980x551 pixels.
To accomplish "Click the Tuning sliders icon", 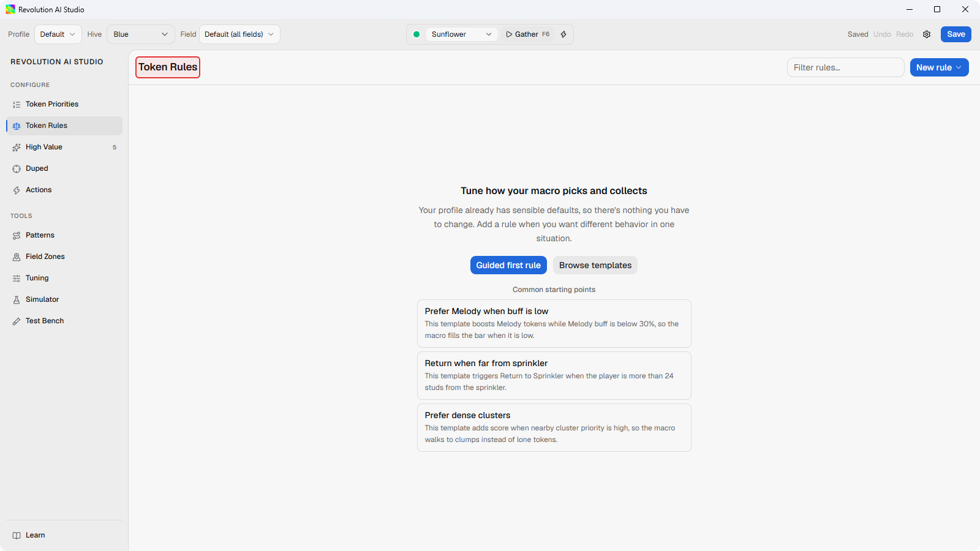I will 17,279.
